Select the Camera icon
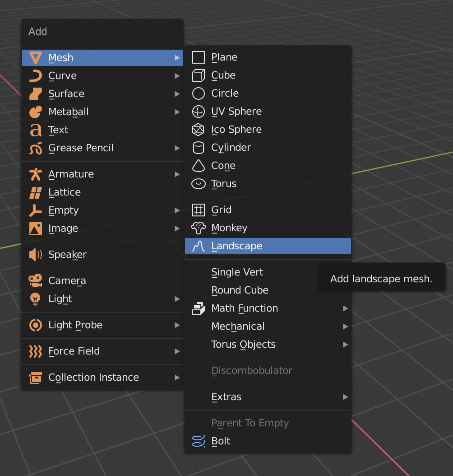 click(35, 280)
